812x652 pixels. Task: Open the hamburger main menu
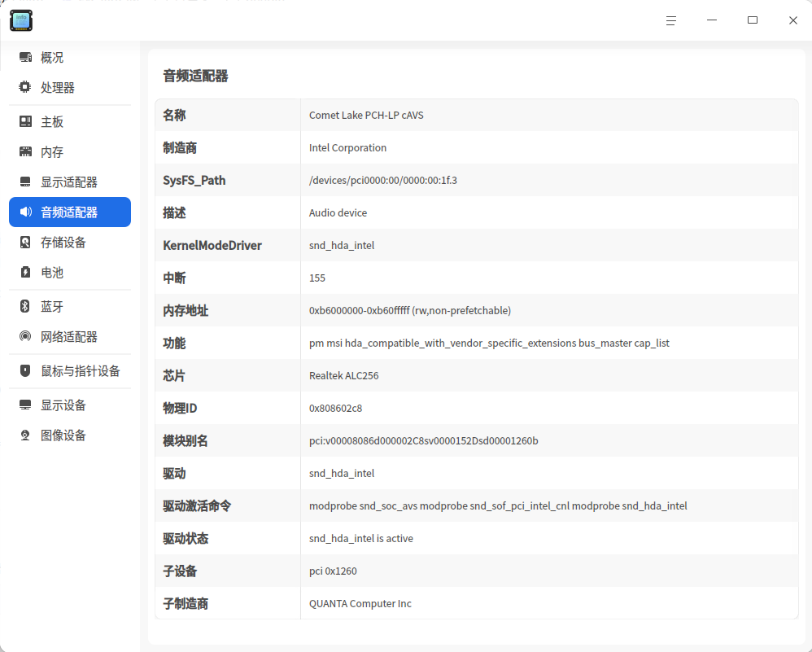click(671, 20)
